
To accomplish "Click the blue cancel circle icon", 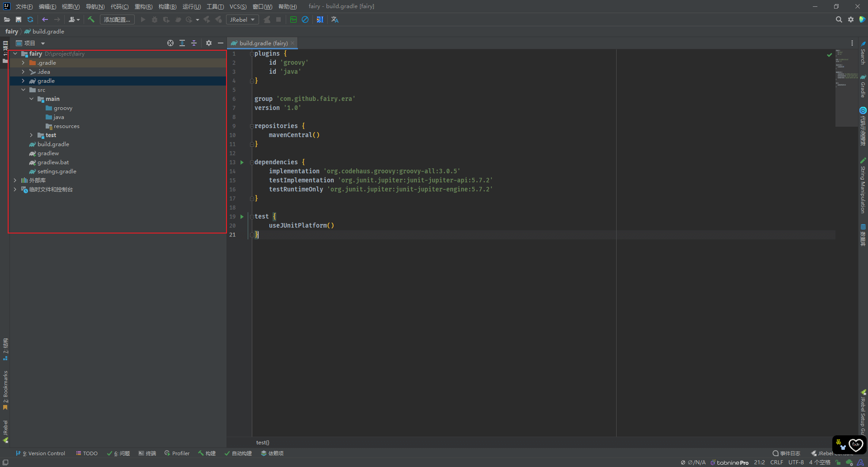I will point(305,19).
